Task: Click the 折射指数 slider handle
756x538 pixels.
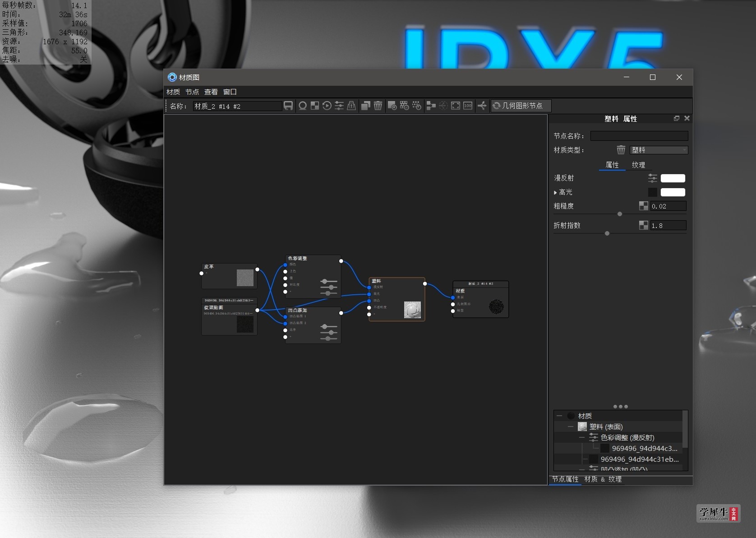Action: click(607, 233)
